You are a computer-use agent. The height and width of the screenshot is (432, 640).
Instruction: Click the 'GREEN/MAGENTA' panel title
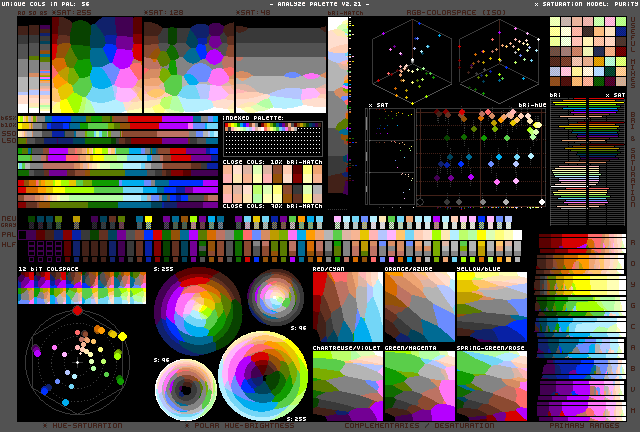pos(411,348)
